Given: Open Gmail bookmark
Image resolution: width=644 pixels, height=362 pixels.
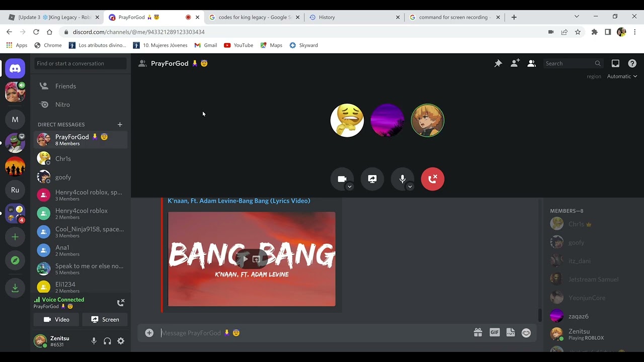Looking at the screenshot, I should 205,45.
